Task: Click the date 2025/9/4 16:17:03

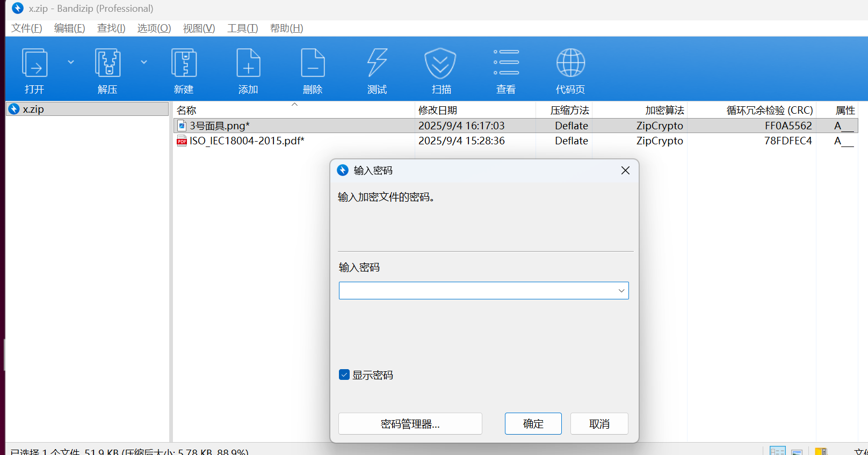Action: point(461,126)
